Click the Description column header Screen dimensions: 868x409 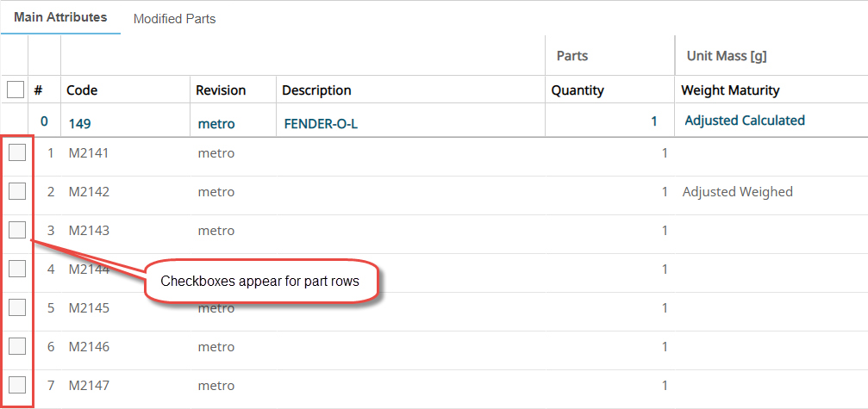coord(316,90)
